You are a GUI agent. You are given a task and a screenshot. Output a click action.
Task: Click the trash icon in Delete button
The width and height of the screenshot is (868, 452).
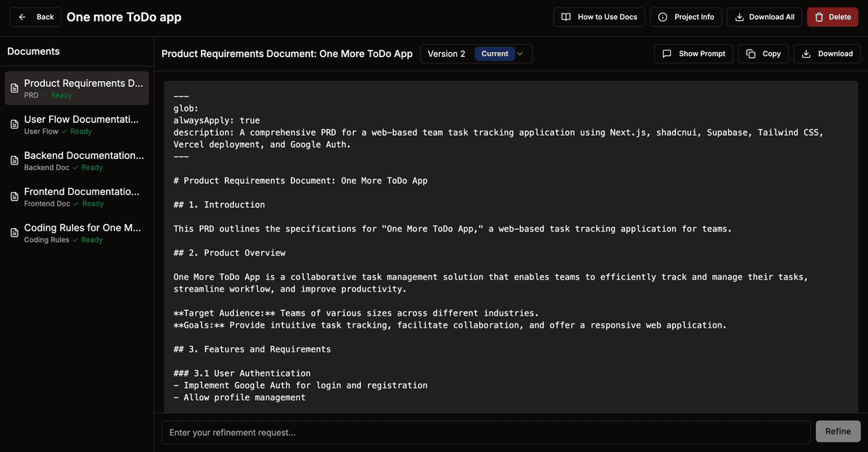pos(819,17)
